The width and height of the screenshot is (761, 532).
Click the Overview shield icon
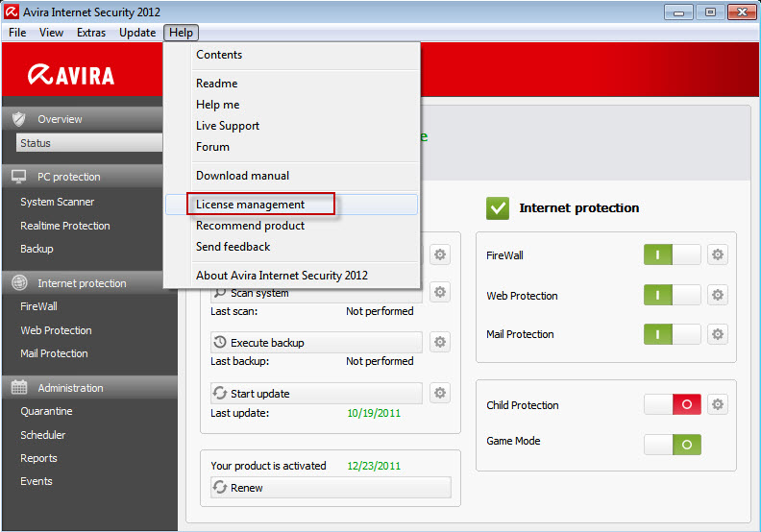tap(19, 119)
